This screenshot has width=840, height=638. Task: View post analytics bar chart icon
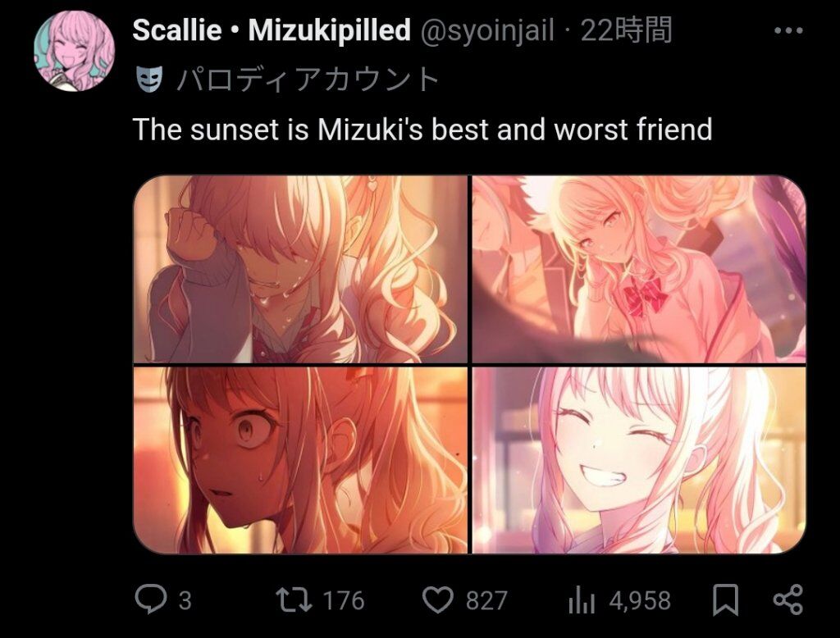tap(582, 600)
